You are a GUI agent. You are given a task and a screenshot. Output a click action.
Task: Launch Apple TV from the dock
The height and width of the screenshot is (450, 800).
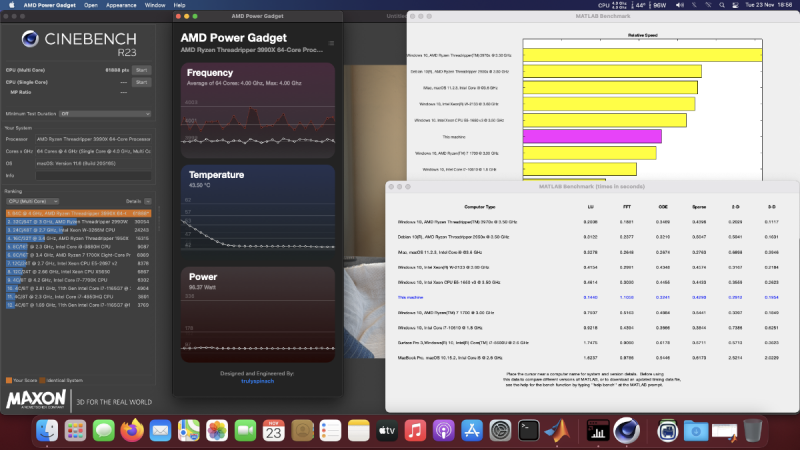click(387, 431)
